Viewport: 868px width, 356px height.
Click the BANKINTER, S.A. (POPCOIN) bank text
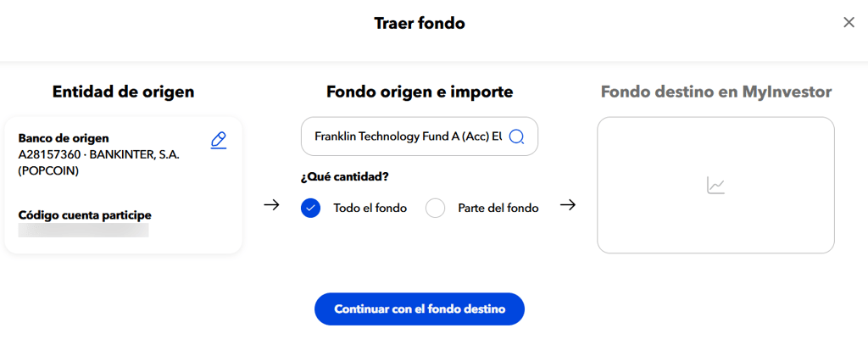click(98, 163)
